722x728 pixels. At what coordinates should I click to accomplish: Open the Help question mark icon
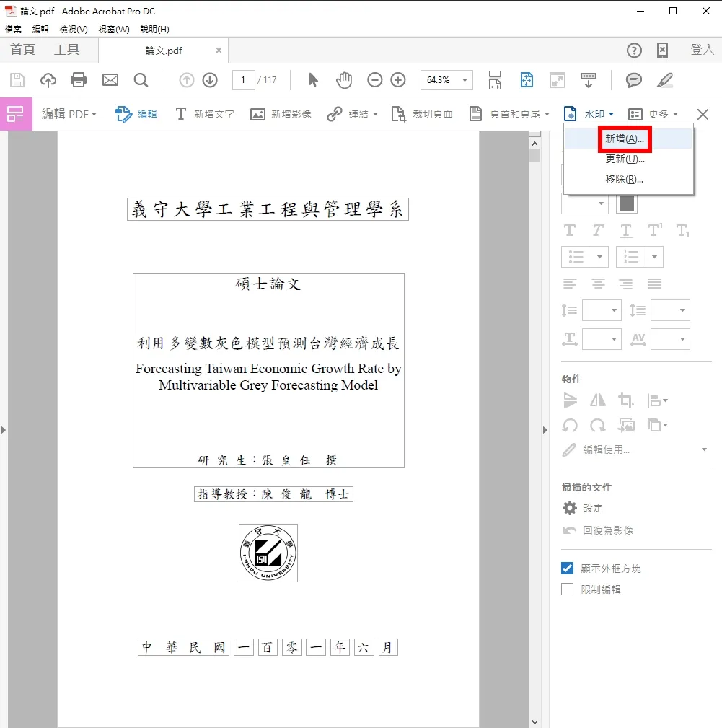(634, 50)
